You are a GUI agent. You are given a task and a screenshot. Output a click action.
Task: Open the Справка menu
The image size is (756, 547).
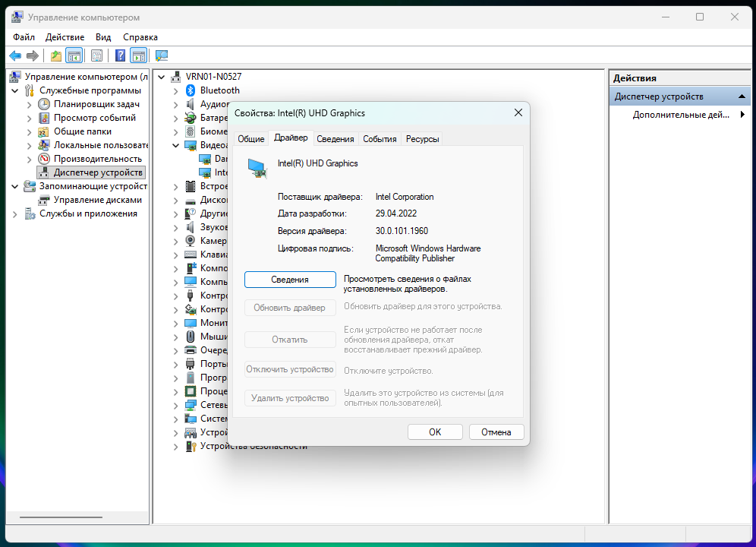pos(140,37)
